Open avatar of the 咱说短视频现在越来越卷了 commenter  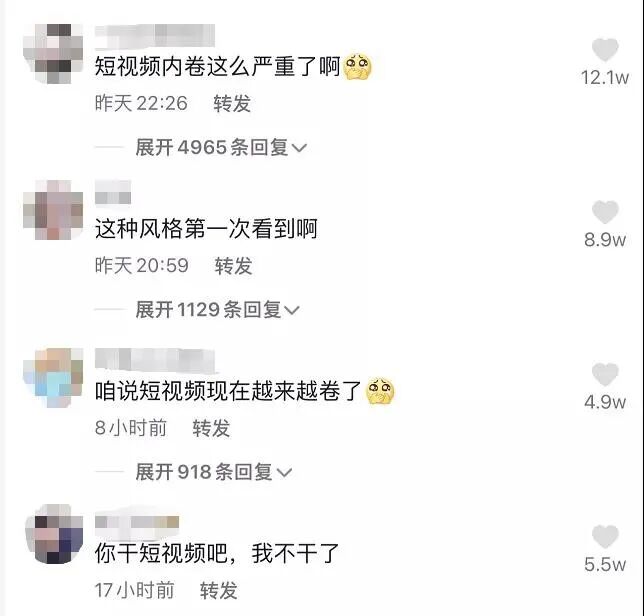click(53, 378)
